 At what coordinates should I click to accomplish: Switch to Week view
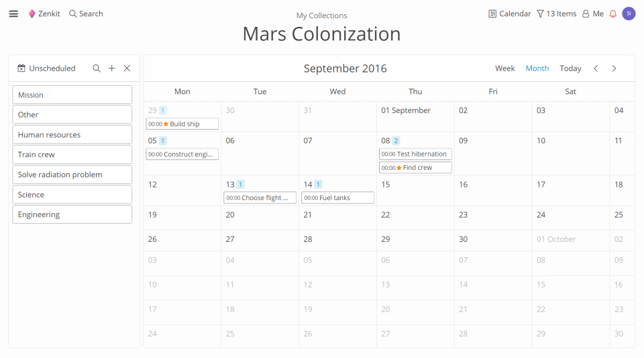[x=505, y=69]
